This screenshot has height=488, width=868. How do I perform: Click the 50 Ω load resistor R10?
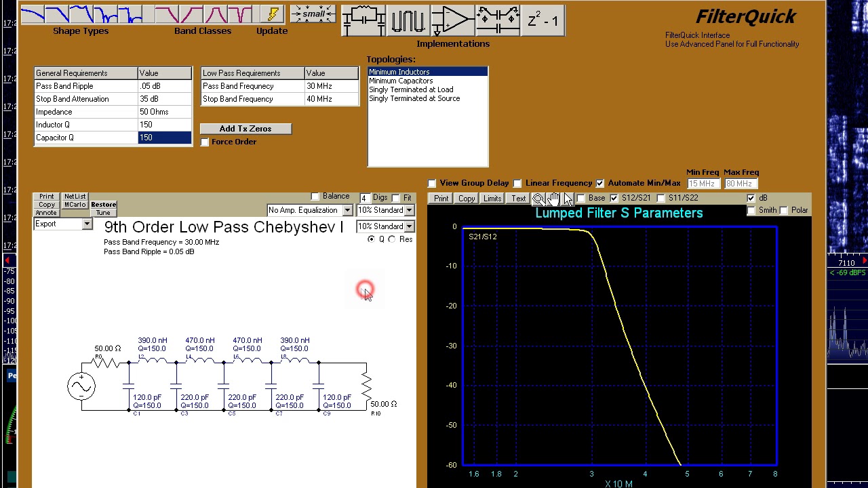(x=366, y=386)
